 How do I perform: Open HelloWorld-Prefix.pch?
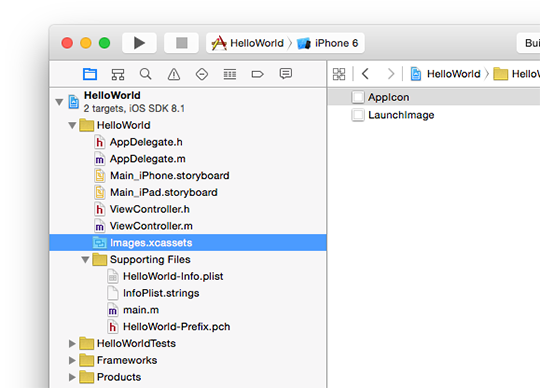click(188, 327)
